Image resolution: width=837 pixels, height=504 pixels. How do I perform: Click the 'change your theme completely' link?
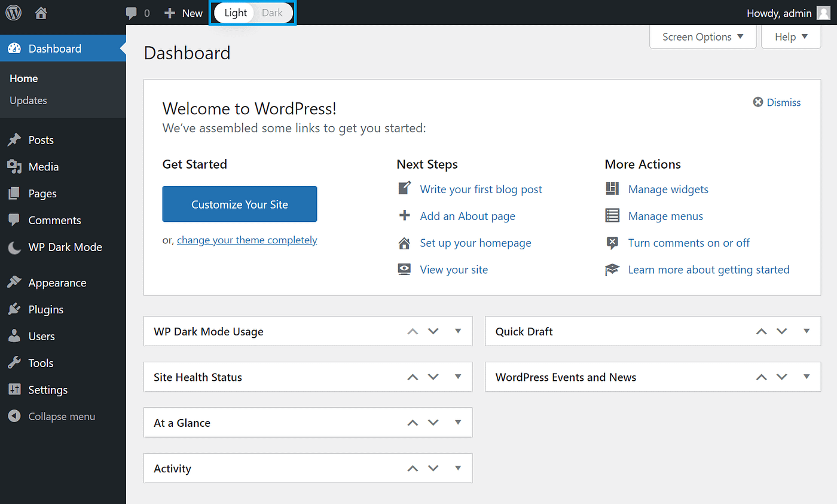(x=247, y=240)
